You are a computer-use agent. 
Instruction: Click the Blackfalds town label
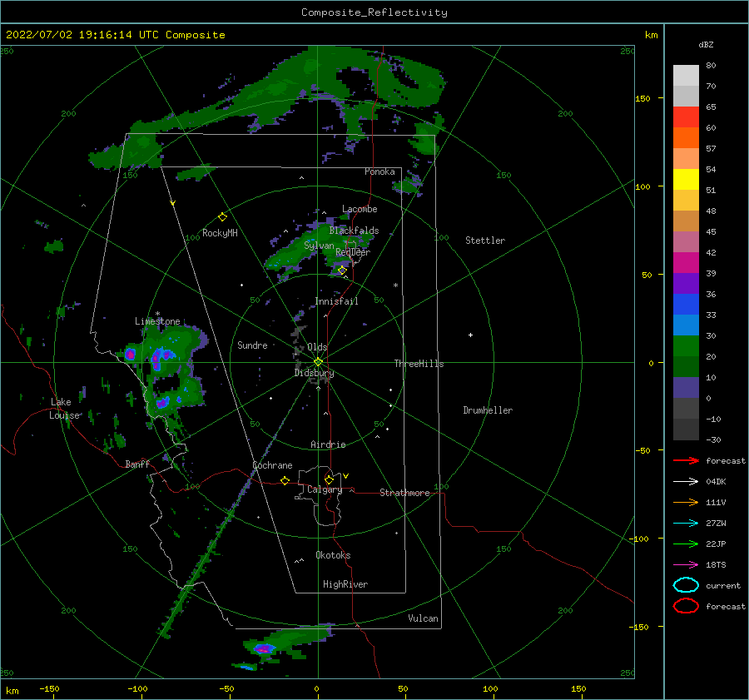[354, 231]
